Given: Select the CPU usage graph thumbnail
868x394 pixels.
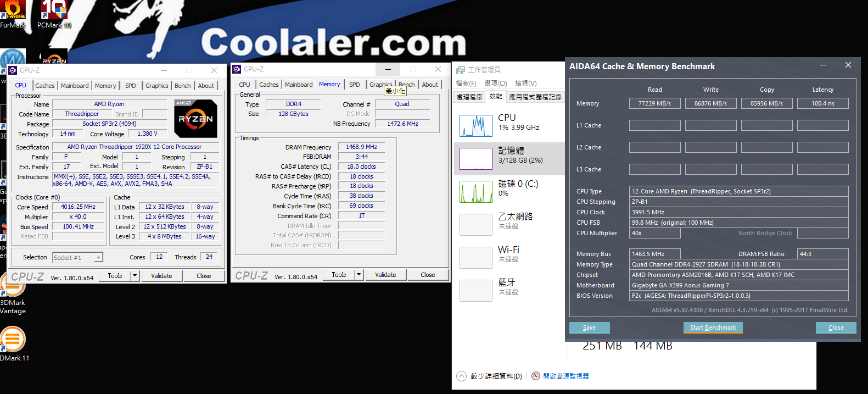Looking at the screenshot, I should pyautogui.click(x=475, y=126).
